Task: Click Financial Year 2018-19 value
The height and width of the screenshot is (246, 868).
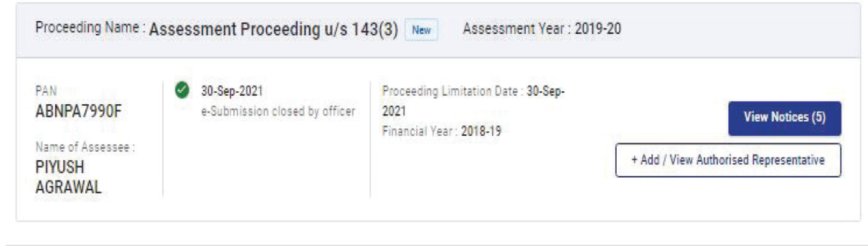Action: pyautogui.click(x=480, y=131)
